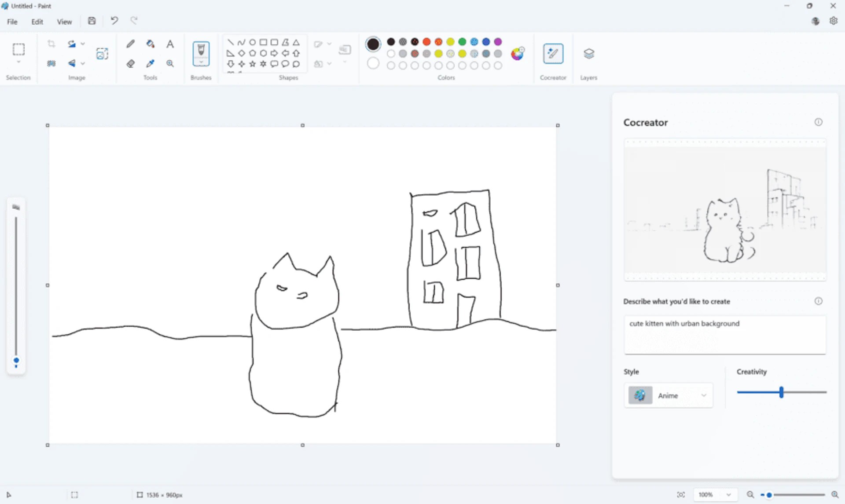Open the 100% zoom level dropdown

(x=728, y=495)
